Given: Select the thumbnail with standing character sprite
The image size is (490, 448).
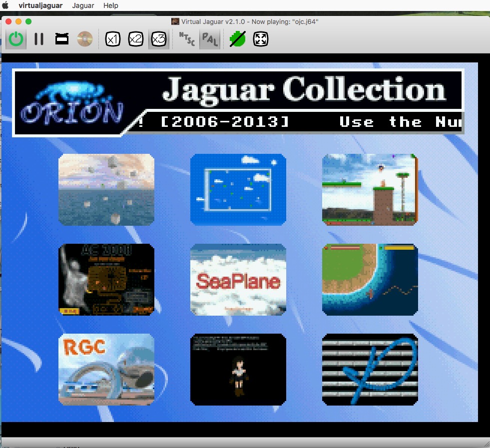Looking at the screenshot, I should pos(238,370).
